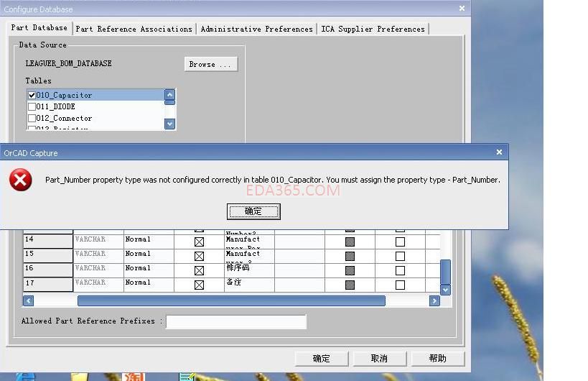The height and width of the screenshot is (381, 588).
Task: Cancel Configure Database with 取消 button
Action: click(x=380, y=359)
